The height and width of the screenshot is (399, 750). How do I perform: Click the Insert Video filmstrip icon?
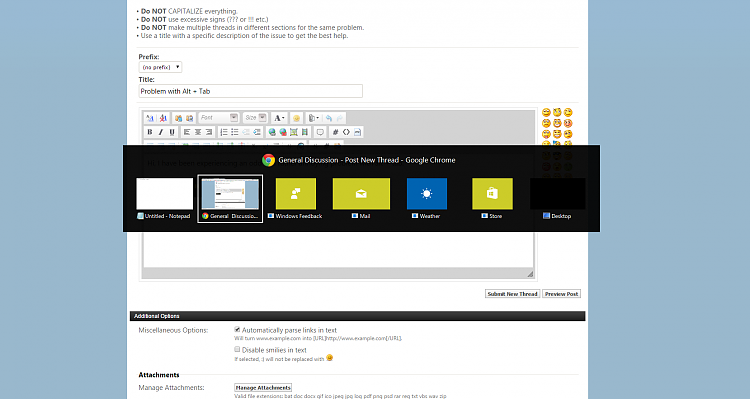(x=305, y=132)
